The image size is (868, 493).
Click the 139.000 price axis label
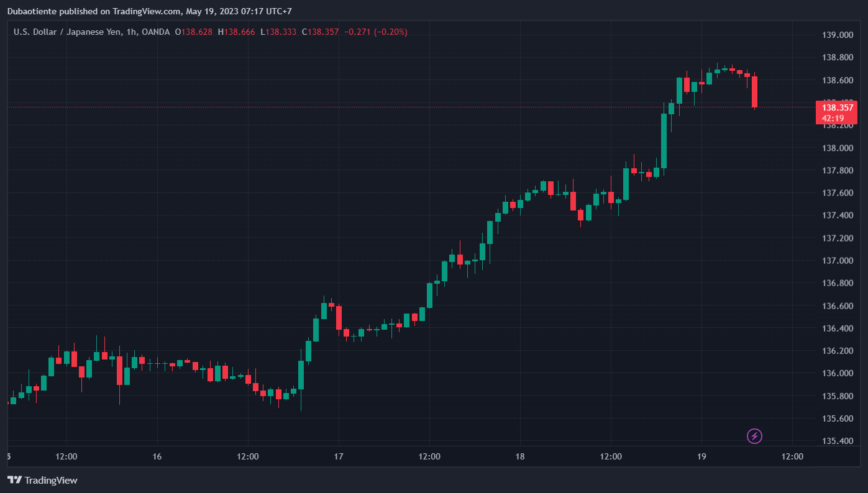click(837, 35)
